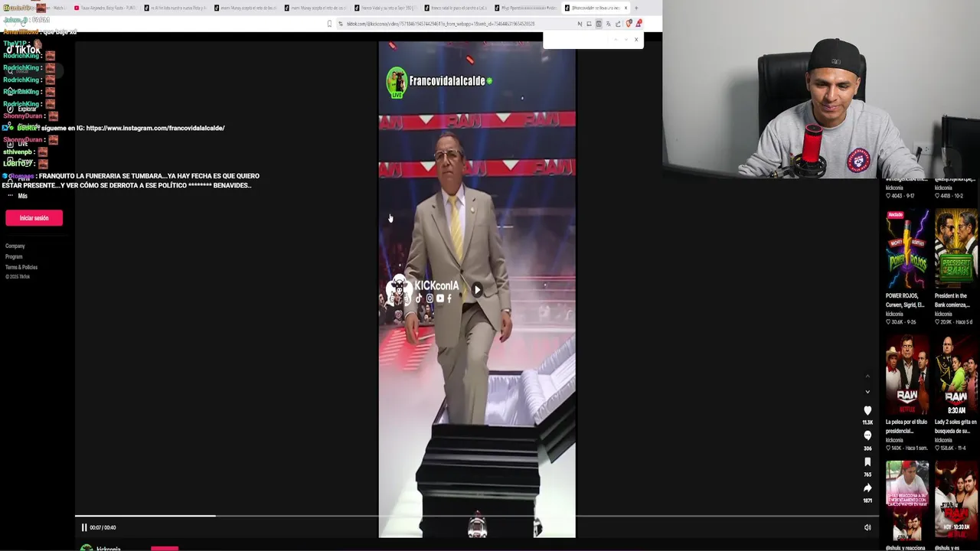Click the Brave shields icon in toolbar
The width and height of the screenshot is (980, 551).
629,24
